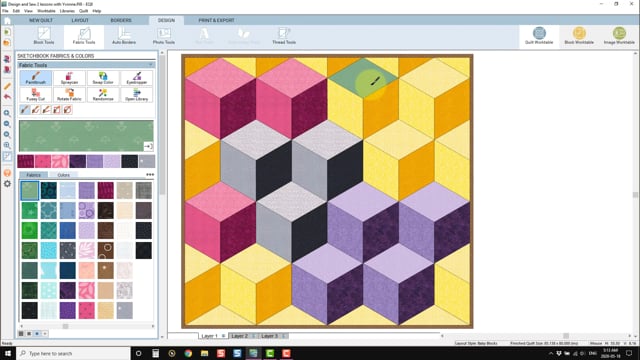Screen dimensions: 640x360
Task: Select the Swap Color tool
Action: [103, 78]
